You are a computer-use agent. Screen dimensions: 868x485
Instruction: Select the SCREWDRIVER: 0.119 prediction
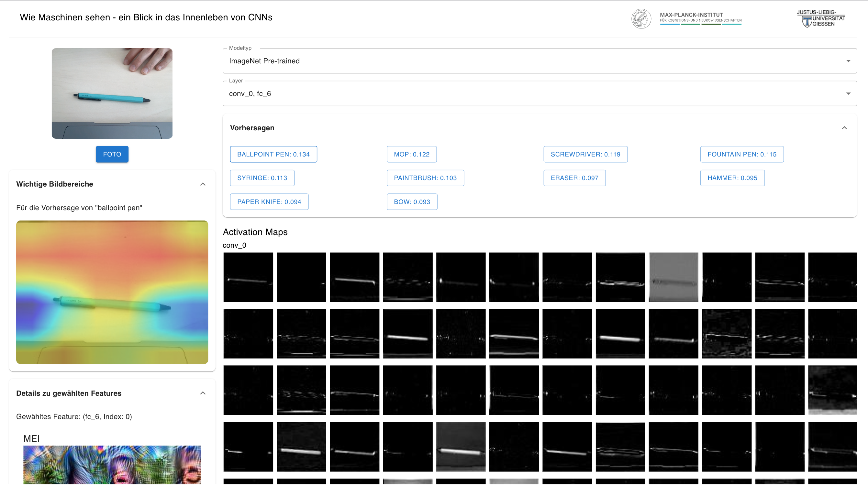585,154
